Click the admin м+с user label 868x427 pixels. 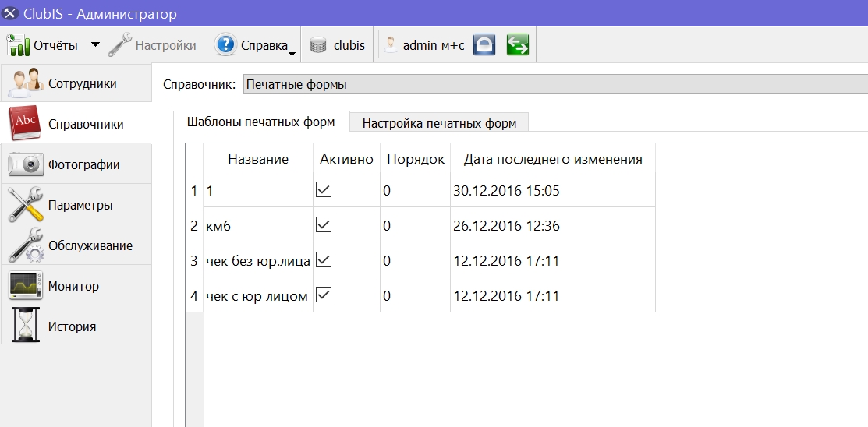tap(434, 45)
